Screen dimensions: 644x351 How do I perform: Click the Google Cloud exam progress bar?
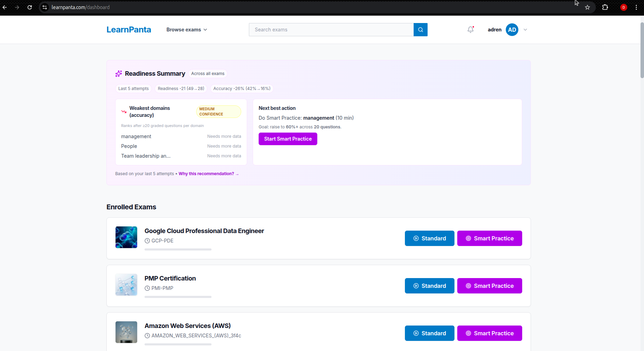pyautogui.click(x=178, y=249)
